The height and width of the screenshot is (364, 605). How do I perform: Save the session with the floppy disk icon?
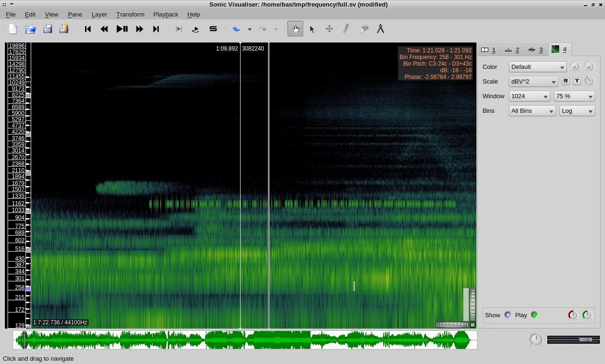(48, 29)
